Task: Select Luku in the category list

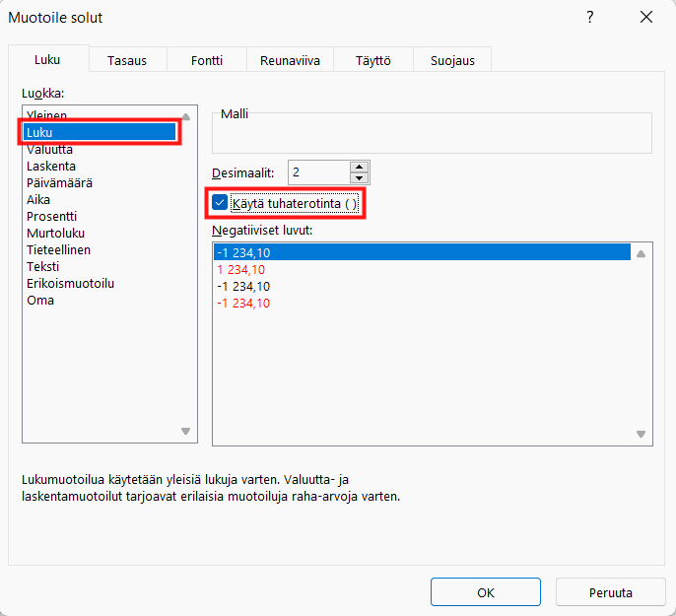Action: click(100, 132)
